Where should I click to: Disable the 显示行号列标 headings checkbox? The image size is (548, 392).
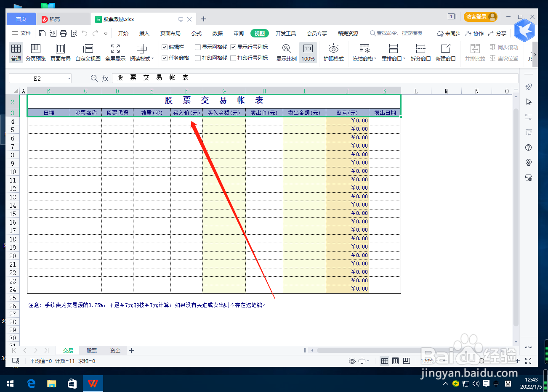point(234,48)
